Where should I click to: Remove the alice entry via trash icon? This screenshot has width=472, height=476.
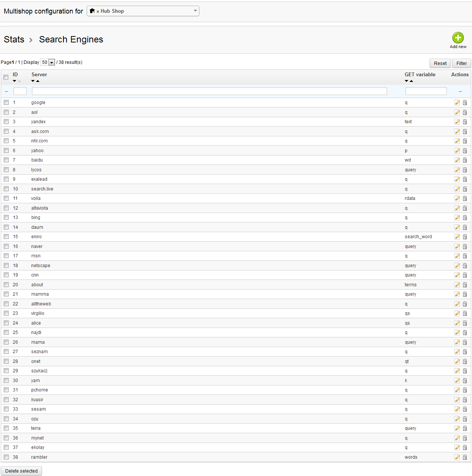(x=465, y=323)
